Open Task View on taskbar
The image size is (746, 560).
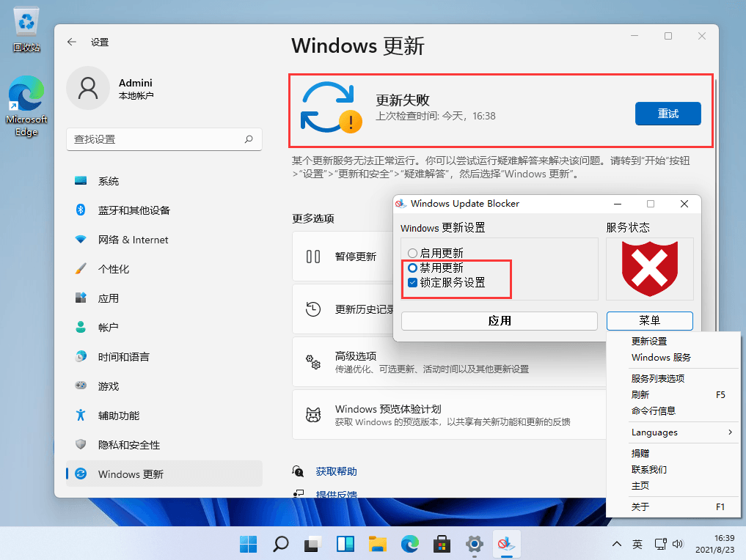click(x=313, y=544)
